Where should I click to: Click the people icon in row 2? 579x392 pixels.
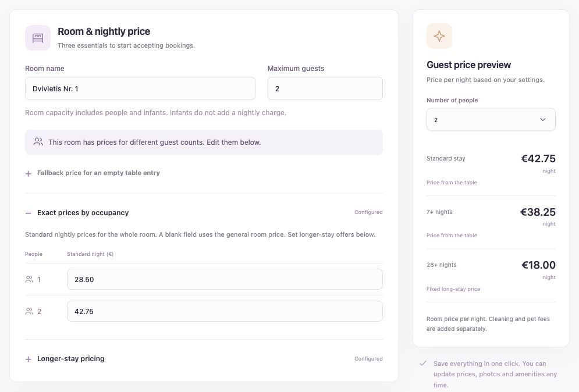[29, 312]
